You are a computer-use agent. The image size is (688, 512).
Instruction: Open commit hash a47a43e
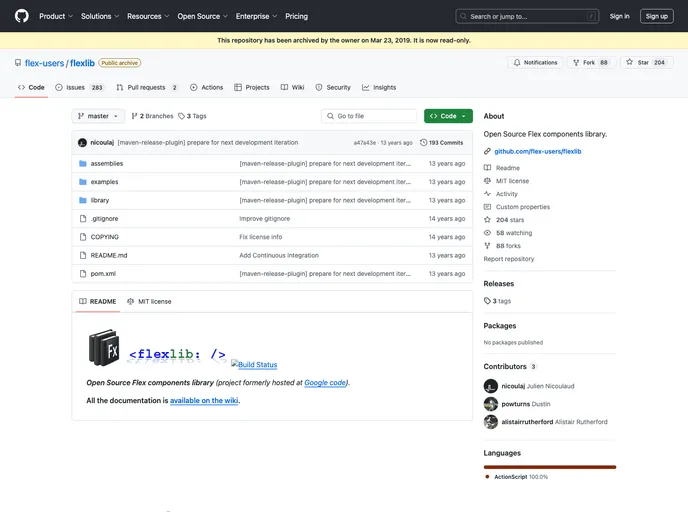[x=365, y=143]
